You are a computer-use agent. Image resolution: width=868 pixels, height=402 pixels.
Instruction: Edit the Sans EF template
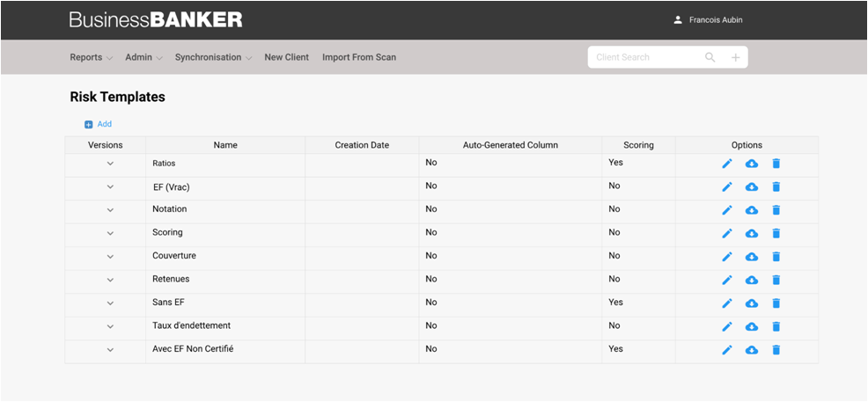point(727,303)
